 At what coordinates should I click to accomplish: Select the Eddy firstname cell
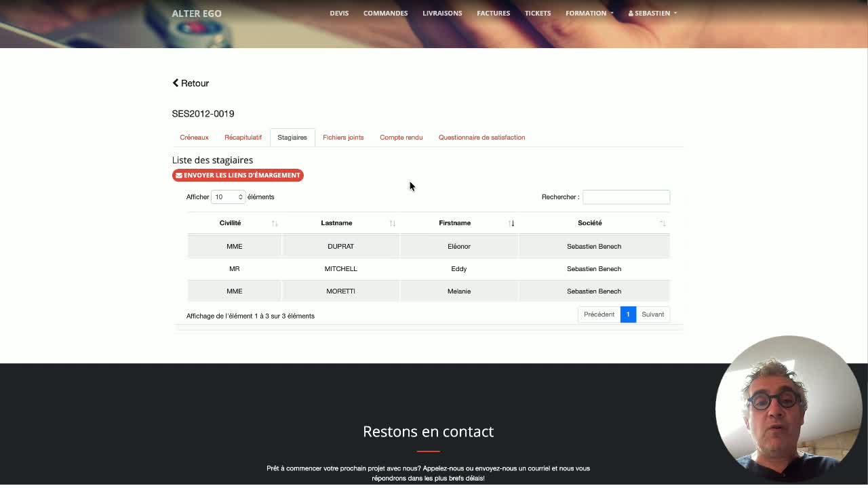click(x=459, y=268)
